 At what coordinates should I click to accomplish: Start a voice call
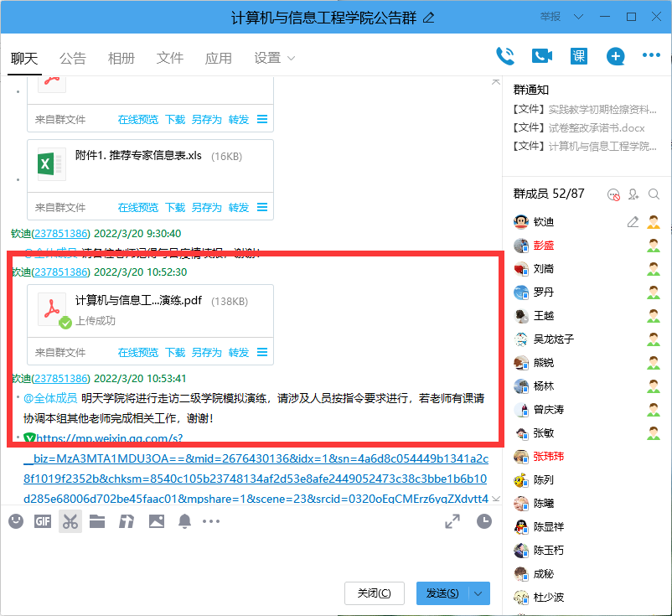point(505,55)
